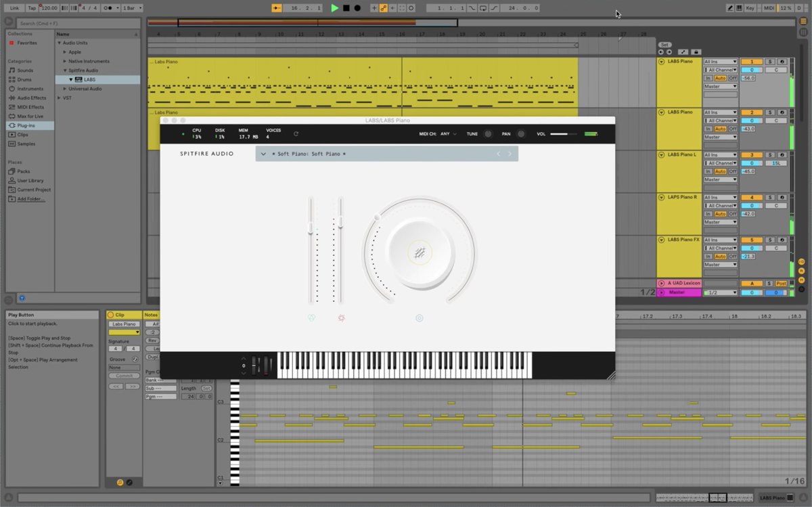This screenshot has height=507, width=812.
Task: Toggle the Automation Arm icon
Action: click(384, 8)
